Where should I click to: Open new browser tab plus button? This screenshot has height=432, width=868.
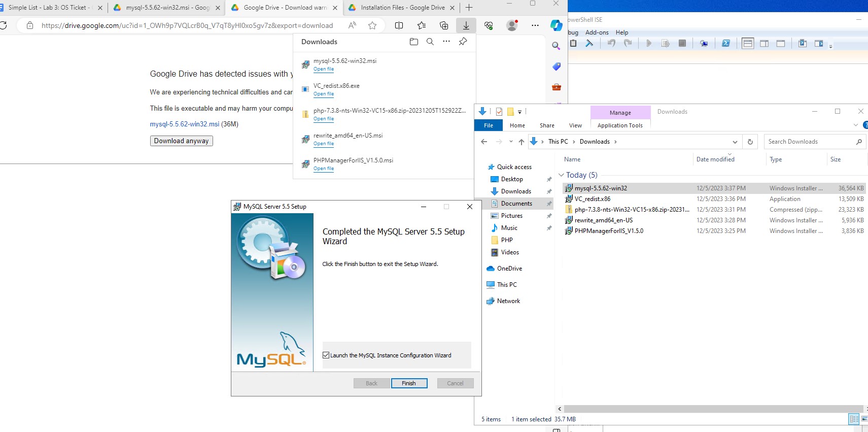(469, 8)
